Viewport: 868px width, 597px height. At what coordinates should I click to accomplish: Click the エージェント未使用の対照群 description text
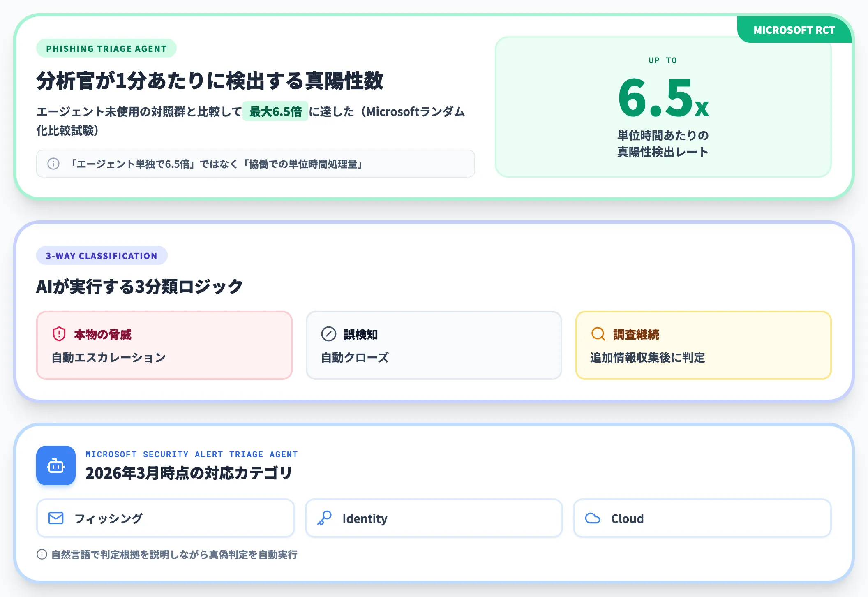[x=251, y=121]
